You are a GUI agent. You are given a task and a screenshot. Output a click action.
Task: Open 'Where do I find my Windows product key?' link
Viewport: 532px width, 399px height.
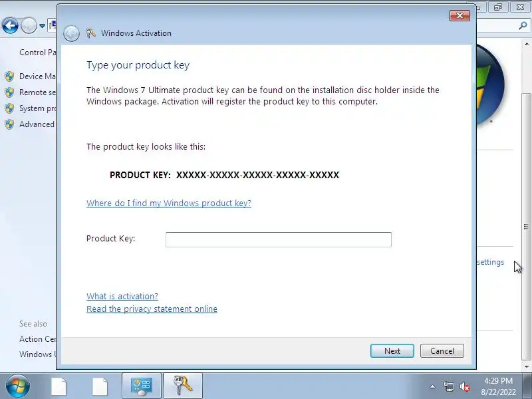pyautogui.click(x=169, y=203)
